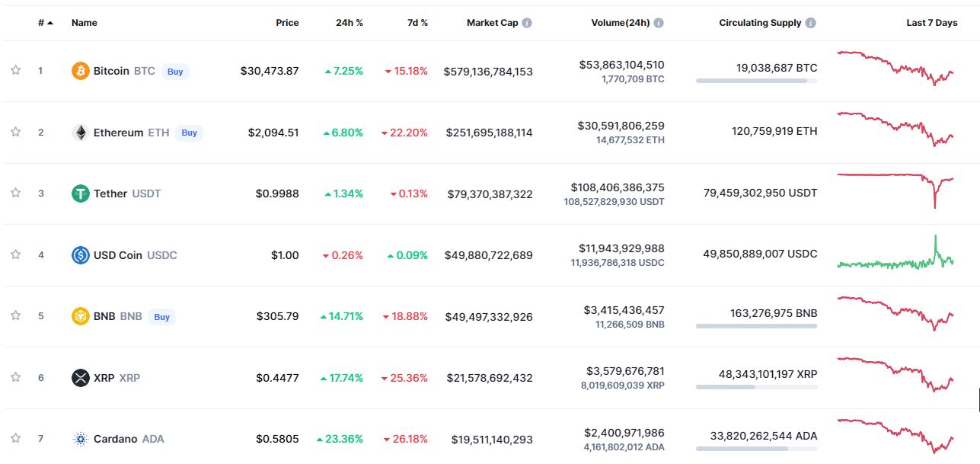Favorite XRP with the star toggle

coord(15,377)
